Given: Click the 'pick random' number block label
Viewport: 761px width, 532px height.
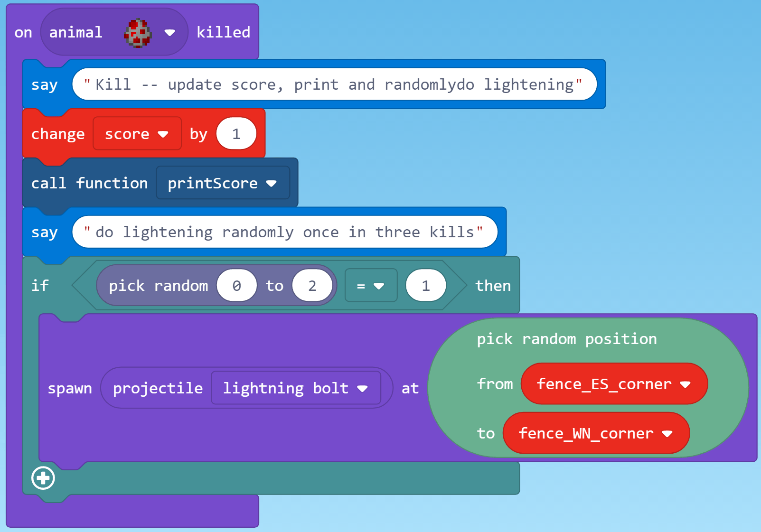Looking at the screenshot, I should [158, 286].
